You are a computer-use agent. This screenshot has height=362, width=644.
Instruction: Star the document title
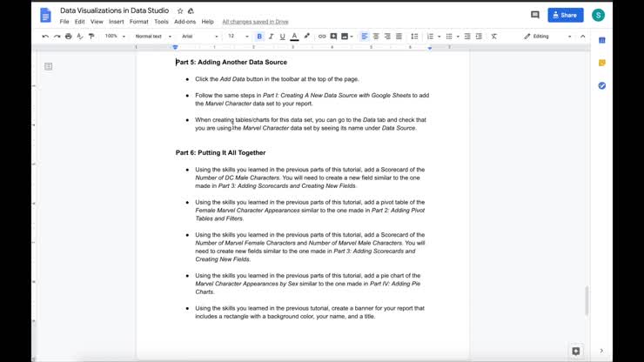(180, 10)
